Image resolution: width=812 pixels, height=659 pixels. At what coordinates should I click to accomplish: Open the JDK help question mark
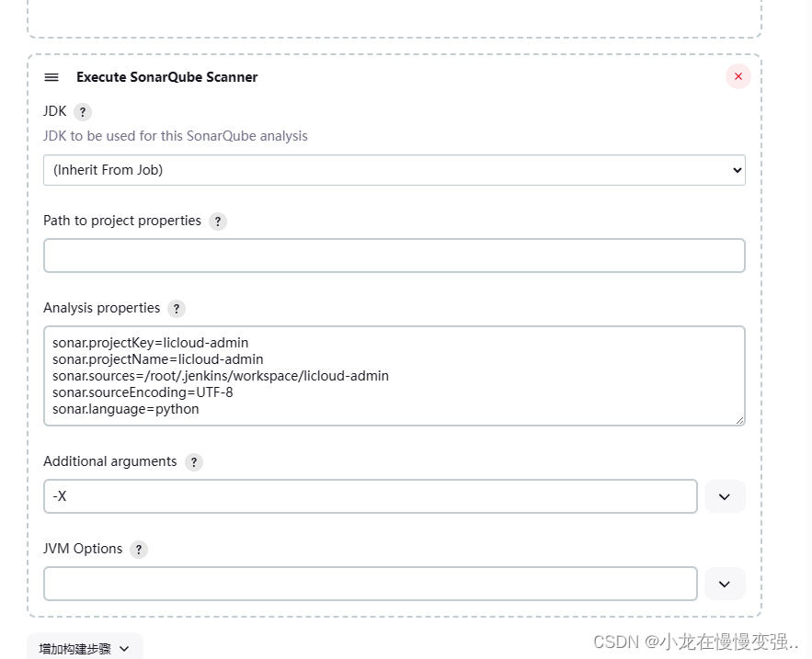(83, 112)
